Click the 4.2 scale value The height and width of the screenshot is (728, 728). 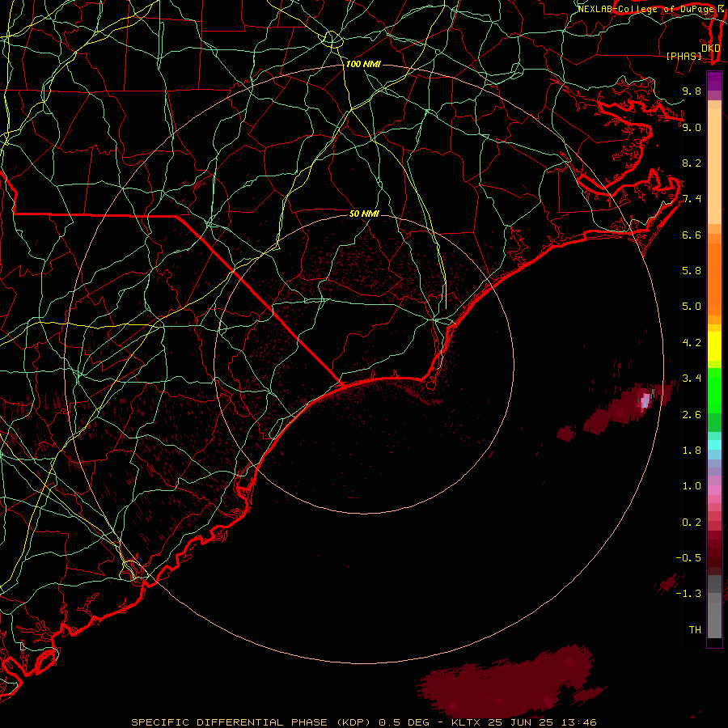pyautogui.click(x=692, y=343)
